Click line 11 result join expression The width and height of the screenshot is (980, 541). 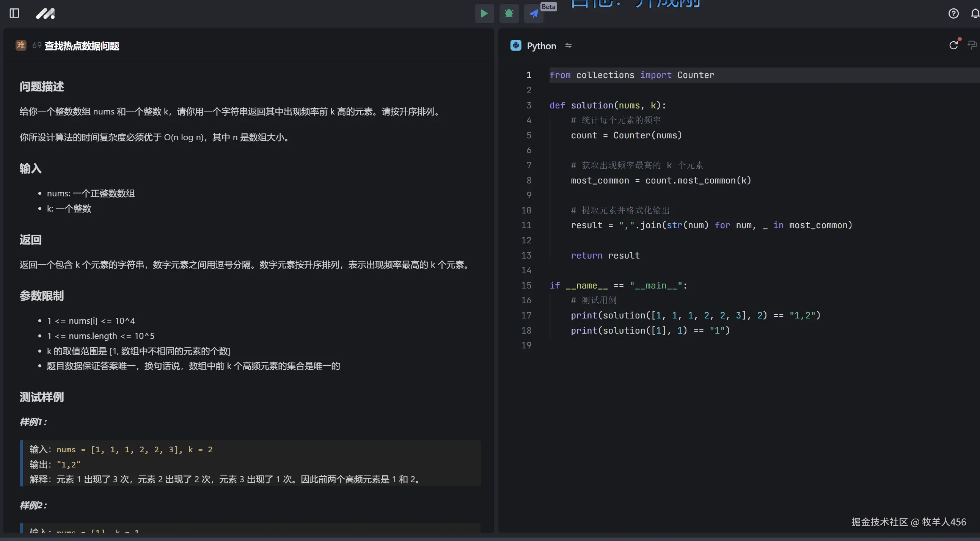click(x=711, y=226)
